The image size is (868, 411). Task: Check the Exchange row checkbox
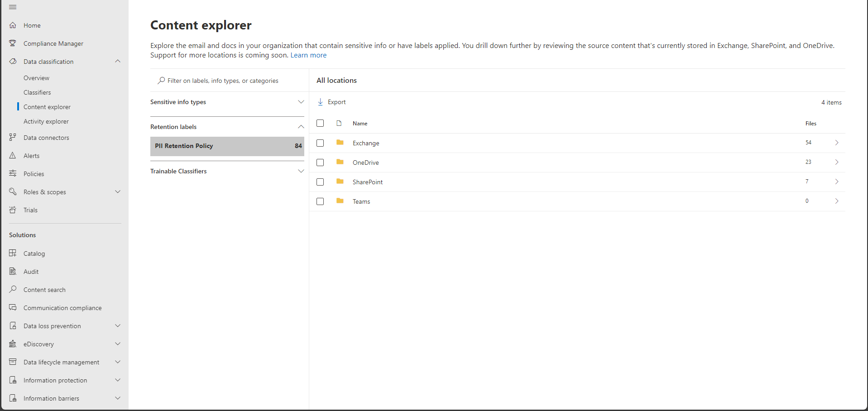click(320, 143)
